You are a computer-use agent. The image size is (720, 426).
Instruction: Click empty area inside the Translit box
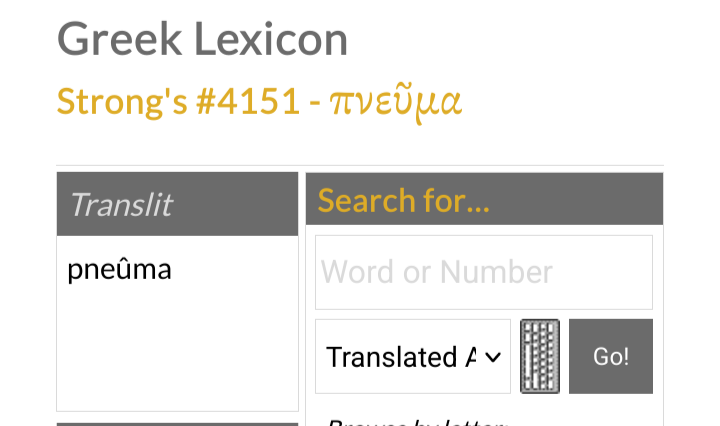pyautogui.click(x=177, y=350)
